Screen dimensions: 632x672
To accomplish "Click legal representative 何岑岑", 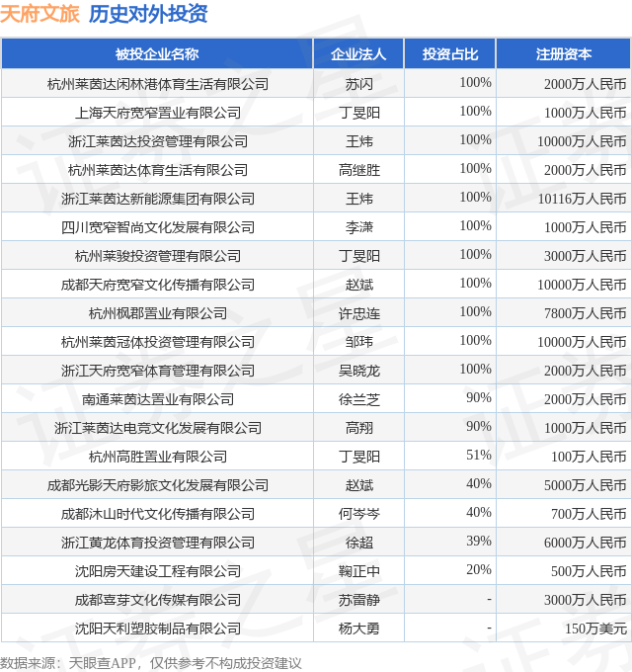I will [x=358, y=514].
